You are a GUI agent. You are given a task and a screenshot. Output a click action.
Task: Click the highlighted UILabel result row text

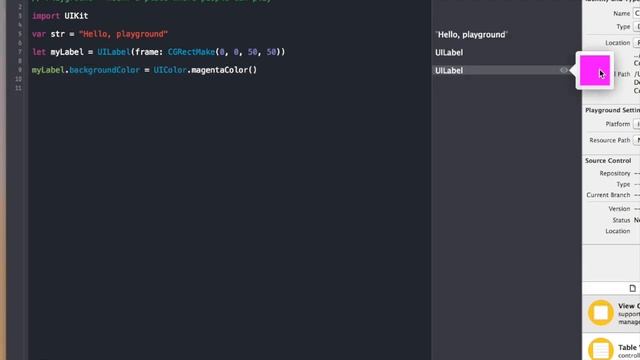point(449,71)
